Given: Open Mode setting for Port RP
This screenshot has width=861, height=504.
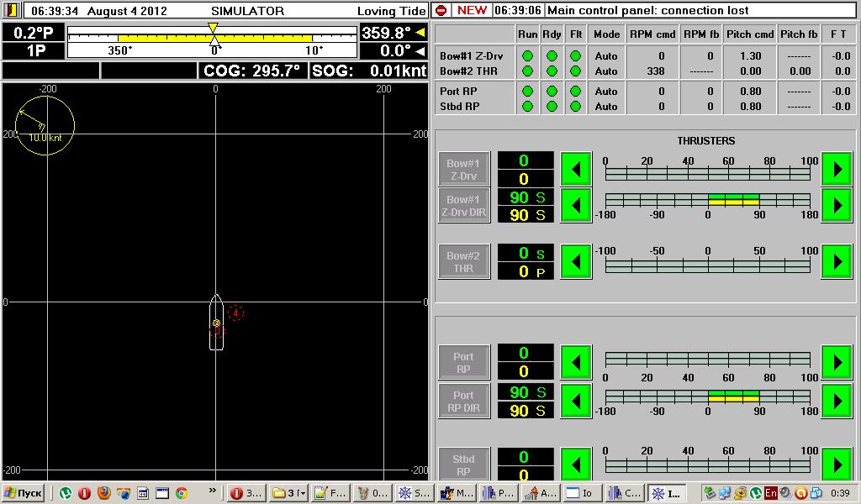Looking at the screenshot, I should tap(606, 92).
